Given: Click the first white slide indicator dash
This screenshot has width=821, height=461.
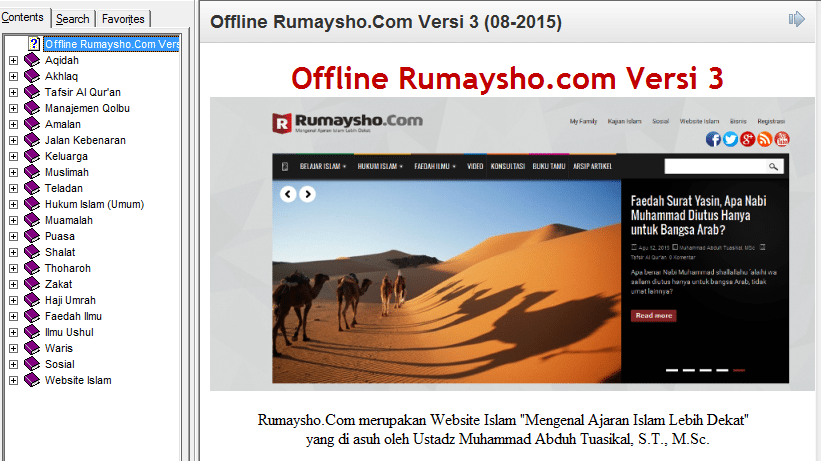Looking at the screenshot, I should tap(672, 370).
